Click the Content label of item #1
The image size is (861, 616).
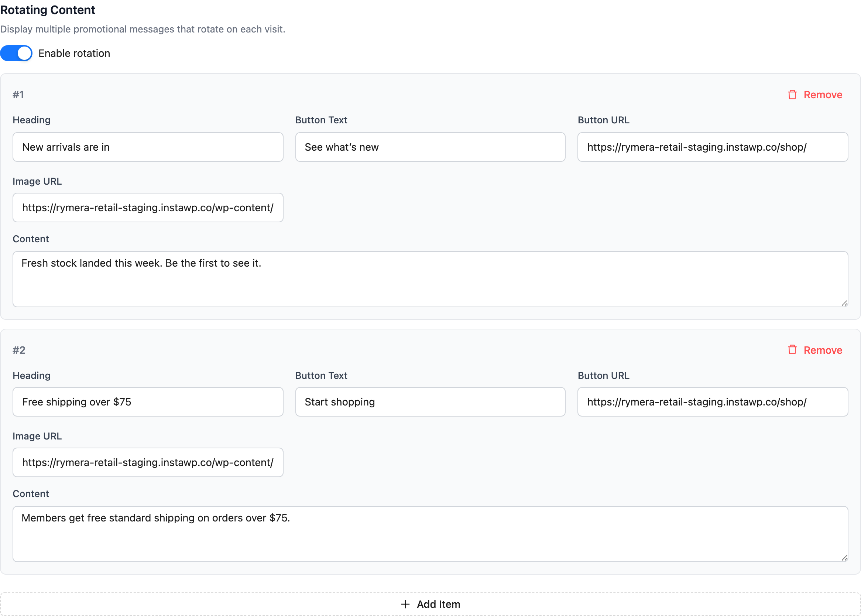click(31, 239)
